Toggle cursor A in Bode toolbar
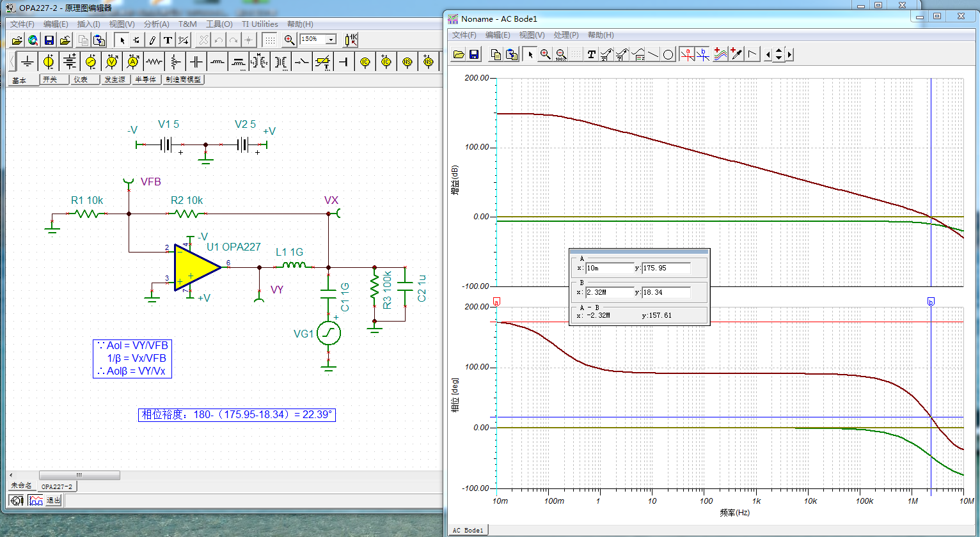The width and height of the screenshot is (980, 537). 687,54
